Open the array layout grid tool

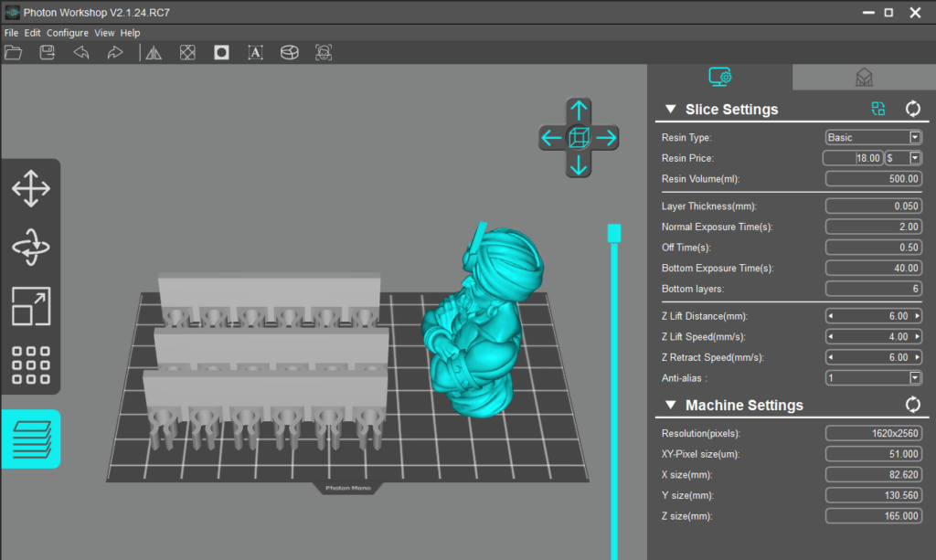(30, 365)
